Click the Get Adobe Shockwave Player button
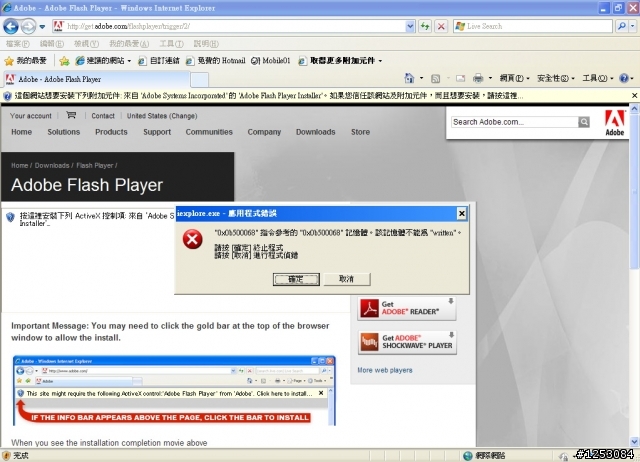The height and width of the screenshot is (462, 640). click(407, 342)
